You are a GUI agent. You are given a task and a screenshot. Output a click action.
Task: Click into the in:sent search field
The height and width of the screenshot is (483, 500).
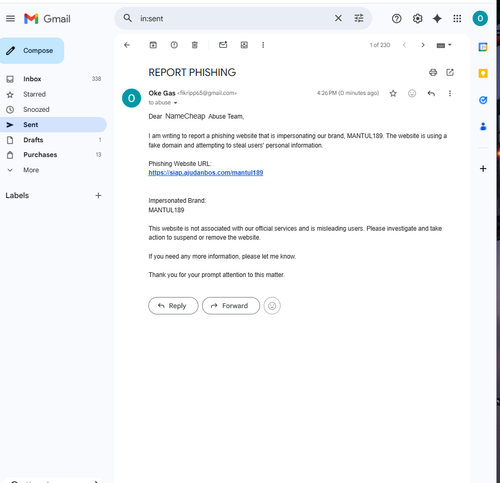(x=233, y=19)
